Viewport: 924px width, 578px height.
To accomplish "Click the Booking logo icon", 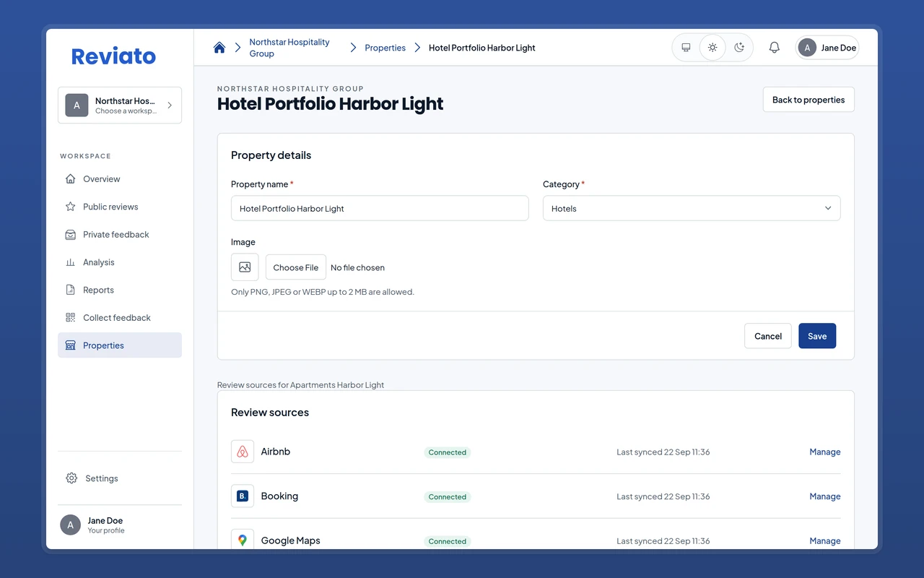I will tap(243, 496).
